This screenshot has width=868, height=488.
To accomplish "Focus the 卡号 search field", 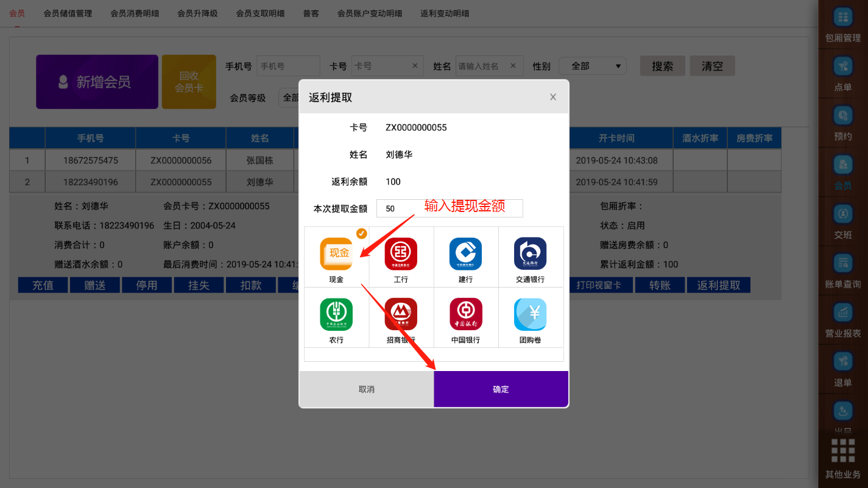I will [387, 66].
